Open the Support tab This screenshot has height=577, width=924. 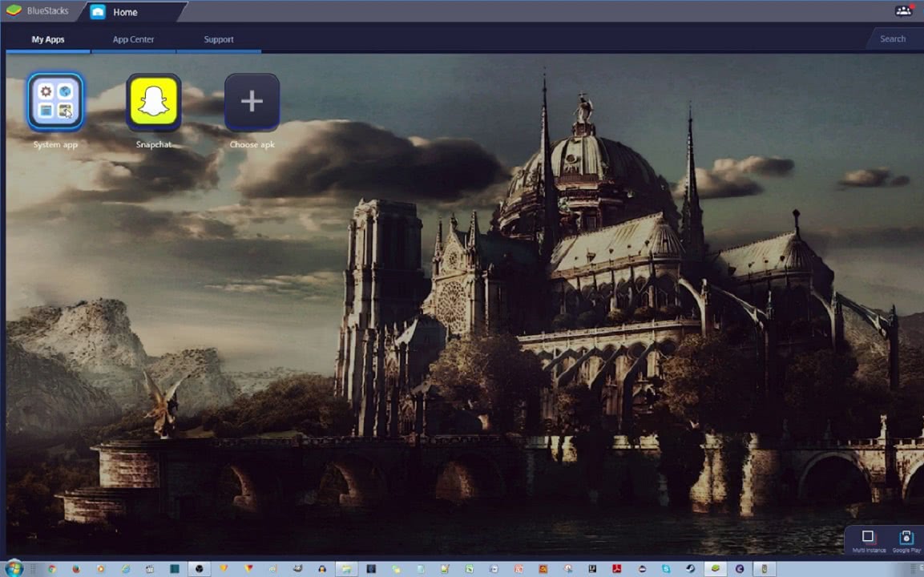coord(218,39)
